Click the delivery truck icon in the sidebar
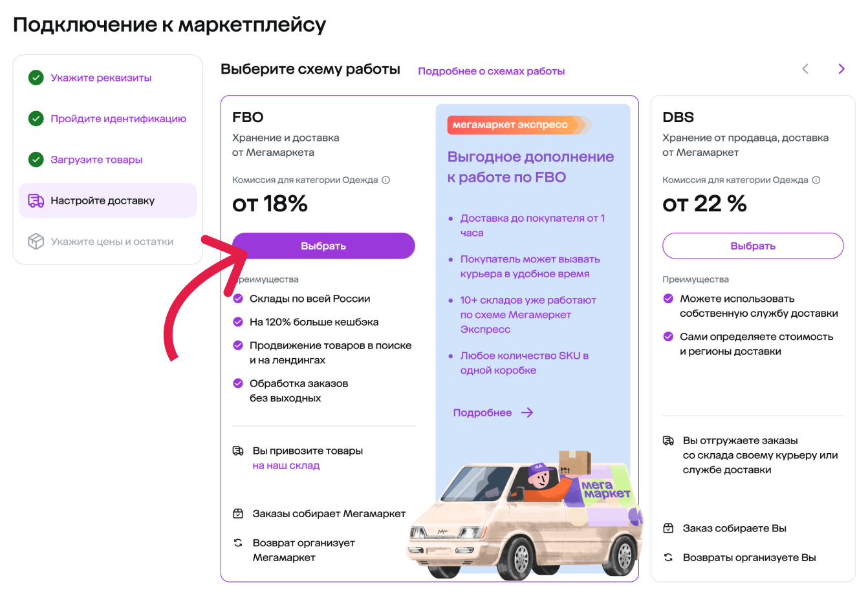This screenshot has width=868, height=596. tap(36, 201)
